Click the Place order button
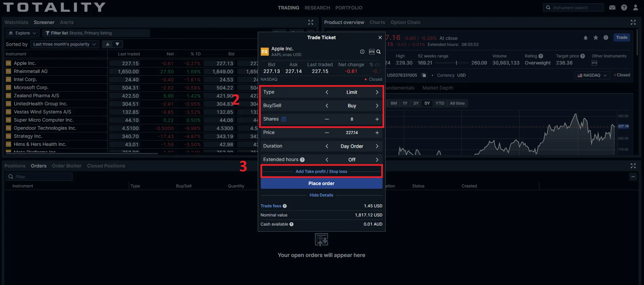644x285 pixels. tap(321, 183)
